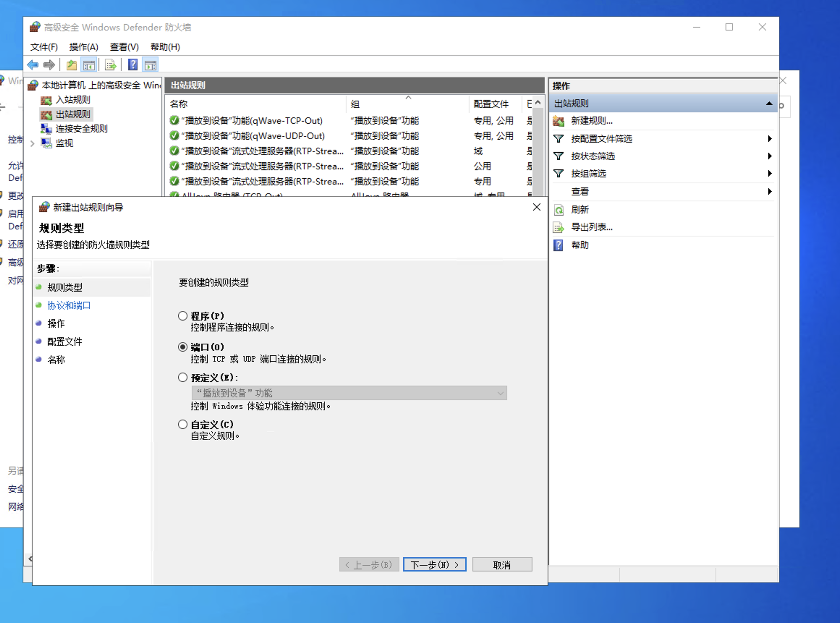Click the 新建规则 firewall icon in actions

[558, 121]
